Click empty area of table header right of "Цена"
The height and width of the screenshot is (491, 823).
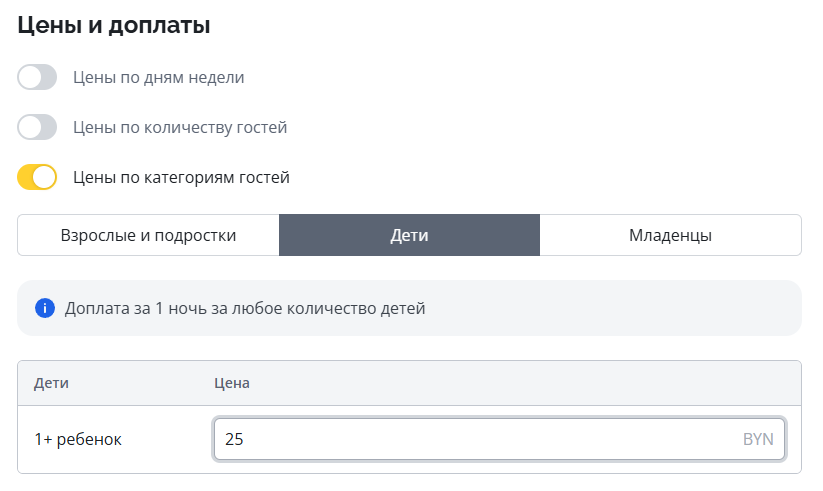pyautogui.click(x=520, y=383)
